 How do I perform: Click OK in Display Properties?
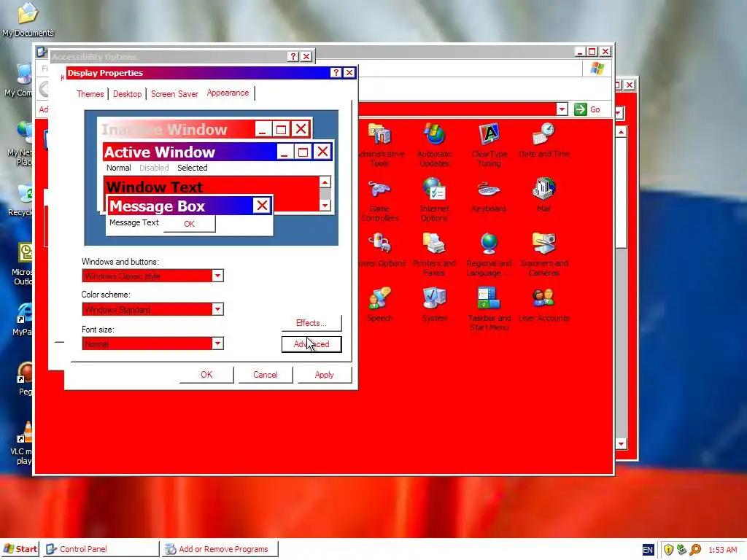click(206, 375)
